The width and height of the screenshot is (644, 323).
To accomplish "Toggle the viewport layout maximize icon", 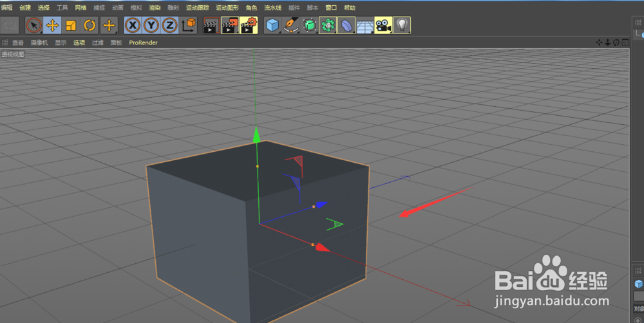I will (625, 42).
